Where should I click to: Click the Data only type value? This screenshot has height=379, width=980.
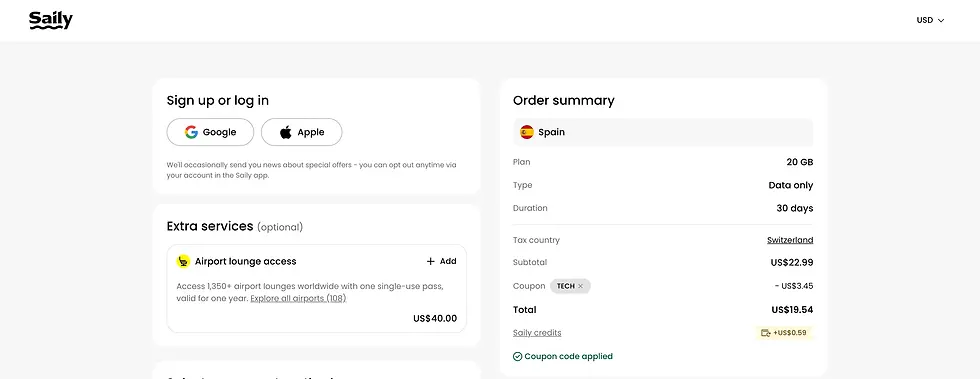pyautogui.click(x=791, y=185)
